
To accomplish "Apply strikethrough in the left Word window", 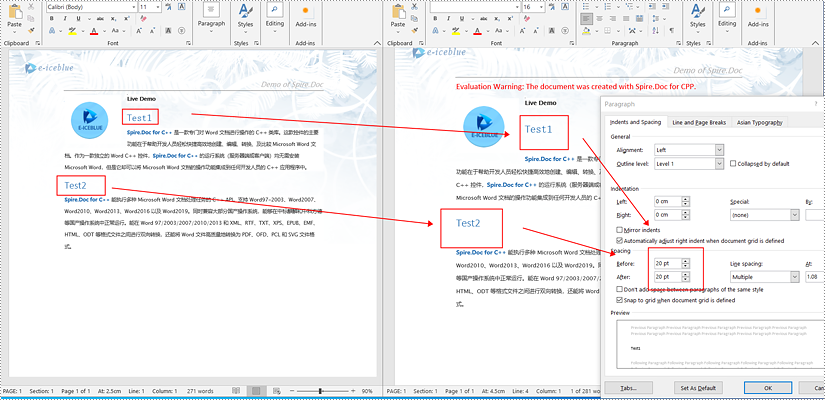I will 100,18.
